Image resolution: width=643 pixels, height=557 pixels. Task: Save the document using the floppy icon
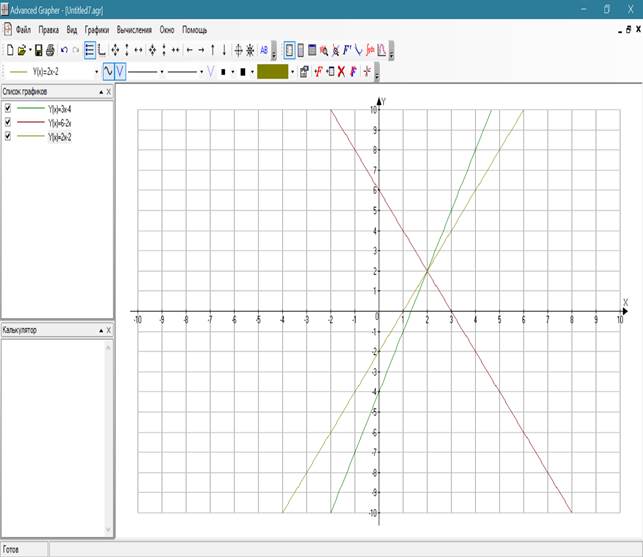coord(39,50)
